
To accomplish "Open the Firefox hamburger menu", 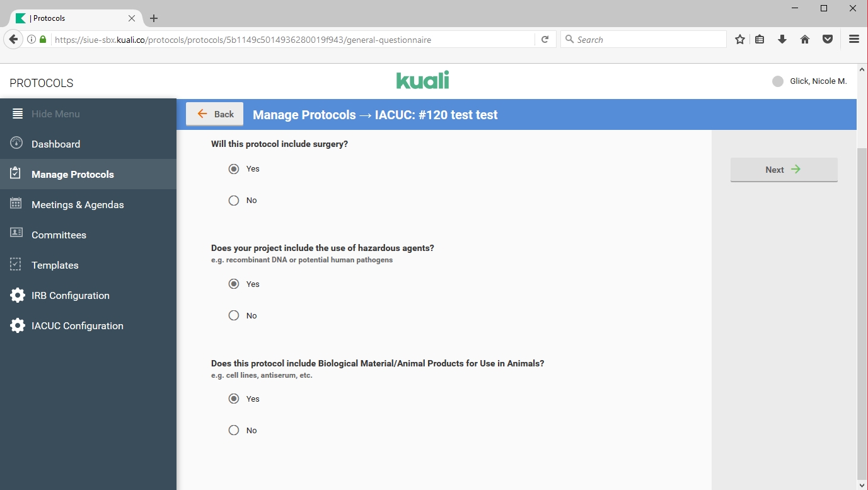I will coord(854,39).
